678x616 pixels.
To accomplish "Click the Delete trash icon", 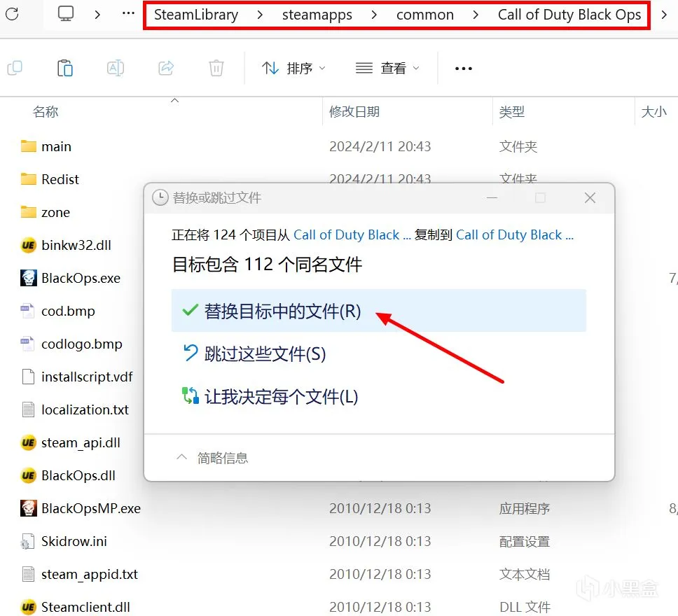I will coord(216,68).
